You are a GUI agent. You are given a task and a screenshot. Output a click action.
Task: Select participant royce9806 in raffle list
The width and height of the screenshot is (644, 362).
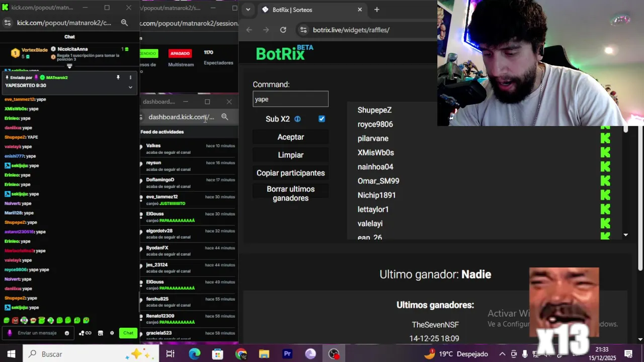pyautogui.click(x=375, y=124)
